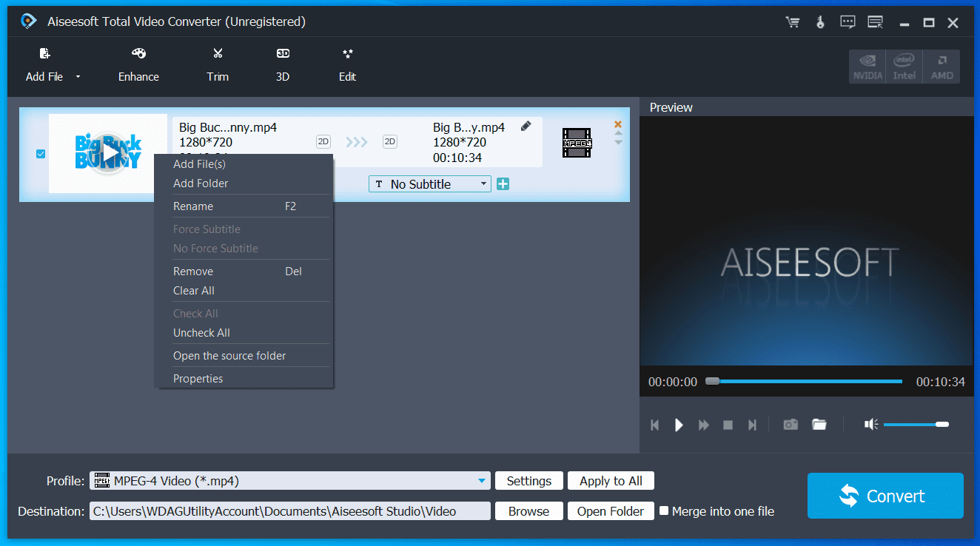
Task: Click the output 2D mode badge
Action: (x=390, y=141)
